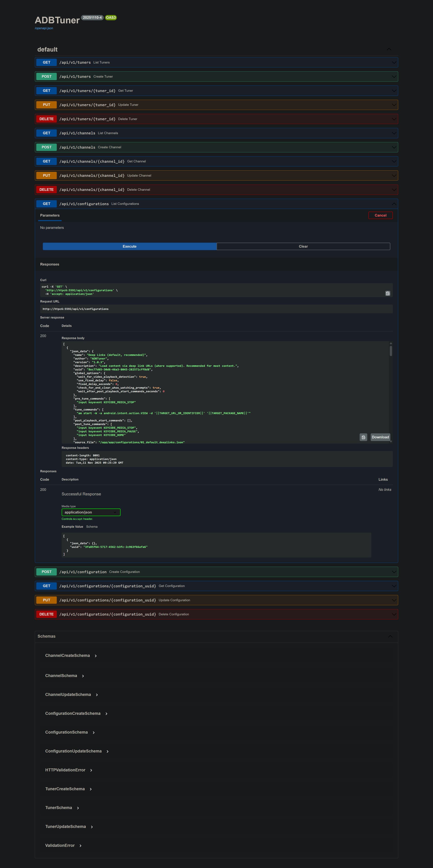This screenshot has height=868, width=433.
Task: Open the application/json media type dropdown
Action: click(x=91, y=512)
